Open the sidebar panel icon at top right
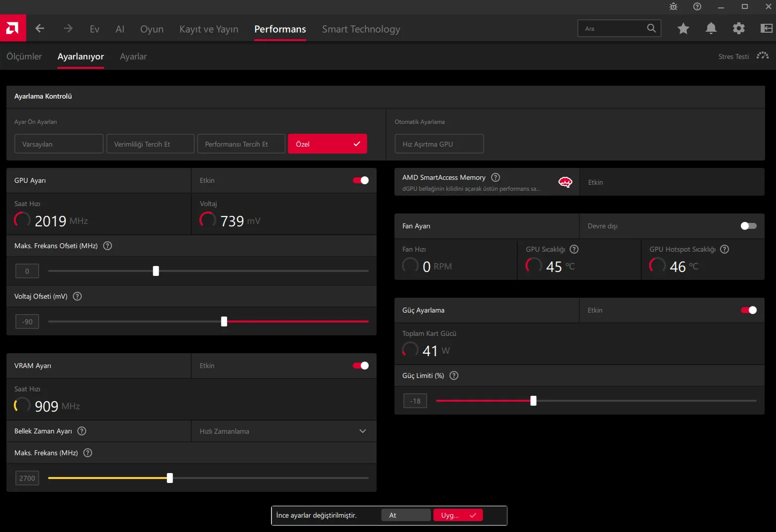The height and width of the screenshot is (532, 776). click(766, 29)
